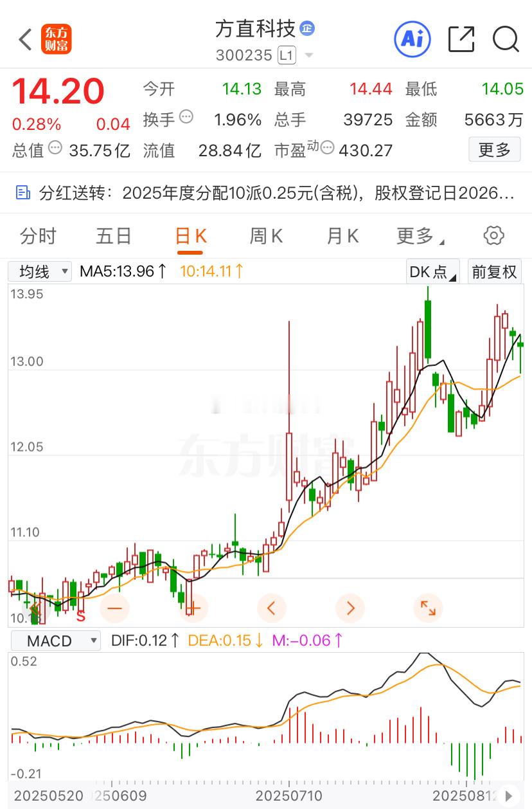Expand chart to fullscreen icon
Image resolution: width=532 pixels, height=809 pixels.
pyautogui.click(x=428, y=608)
